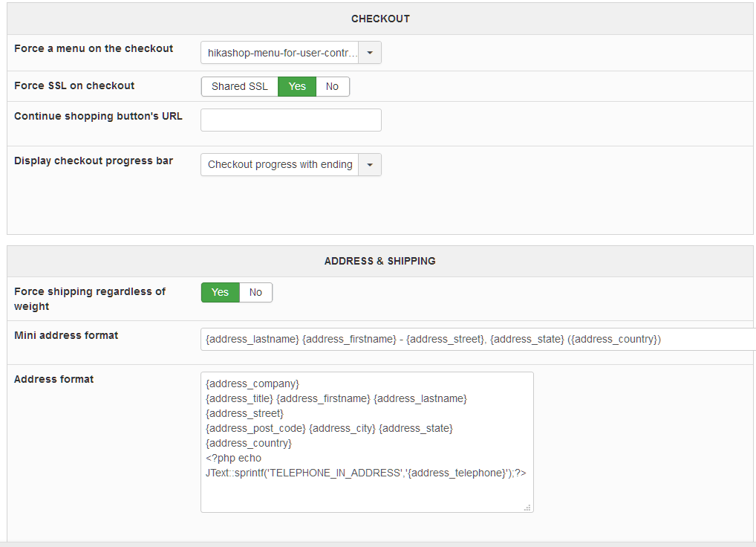The image size is (756, 547).
Task: Click the CHECKOUT section header
Action: [380, 19]
